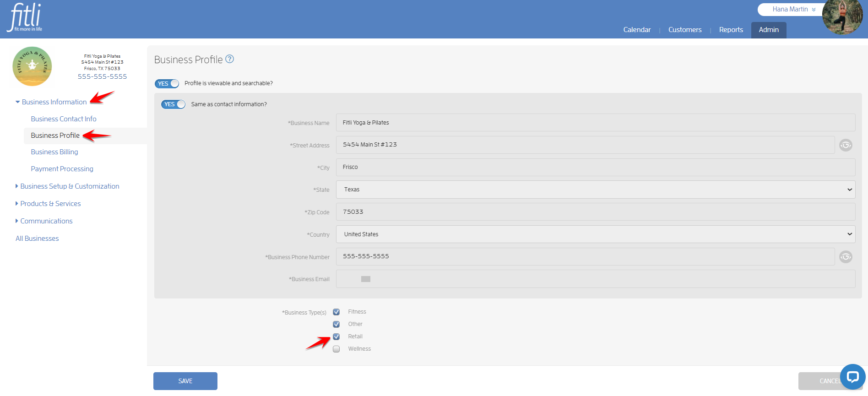Uncheck the Retail business type checkbox

pyautogui.click(x=336, y=336)
